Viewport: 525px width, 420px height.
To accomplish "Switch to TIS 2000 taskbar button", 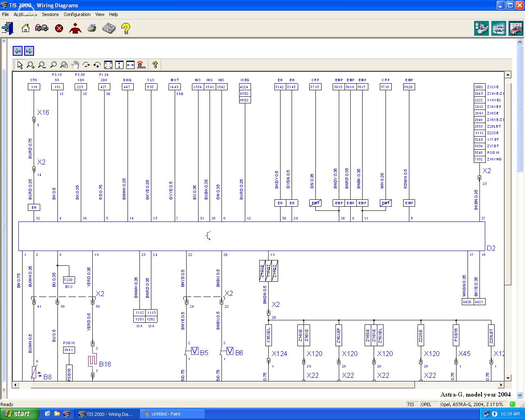I will (107, 414).
